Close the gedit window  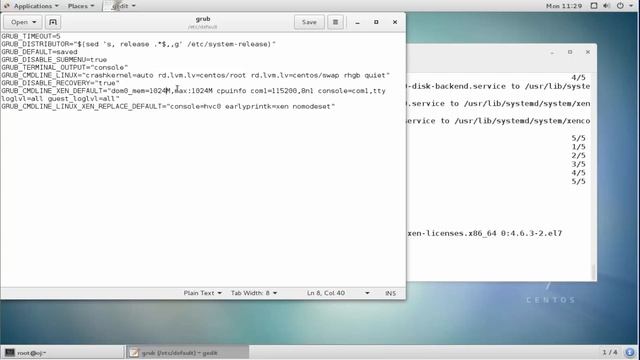click(395, 22)
